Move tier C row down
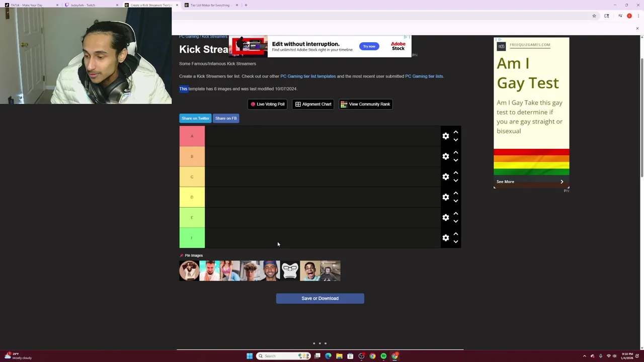 click(x=456, y=181)
